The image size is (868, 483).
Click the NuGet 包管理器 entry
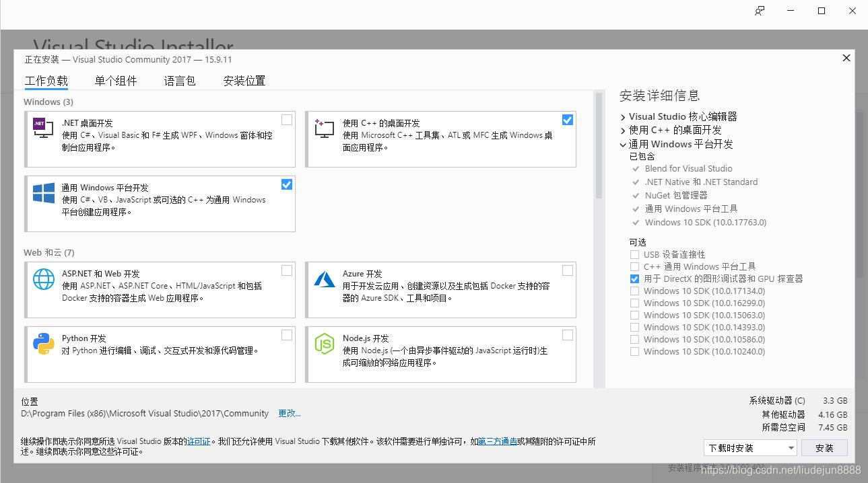click(x=676, y=196)
